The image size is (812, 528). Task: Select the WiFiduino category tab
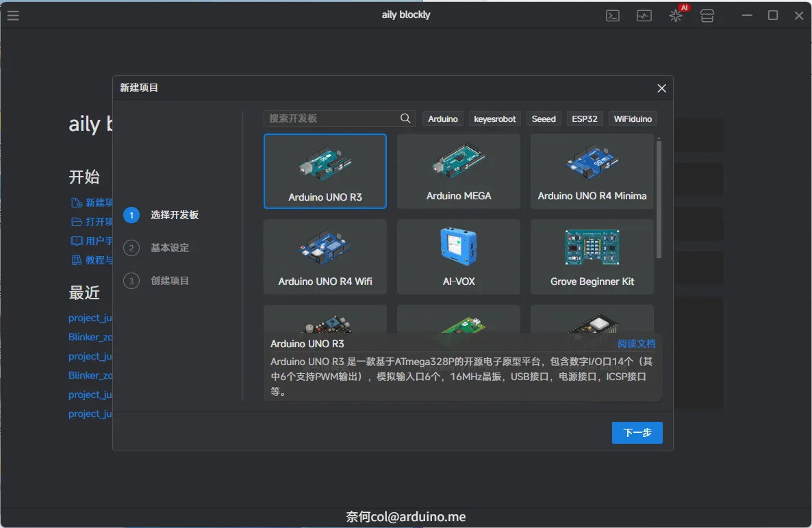[631, 118]
